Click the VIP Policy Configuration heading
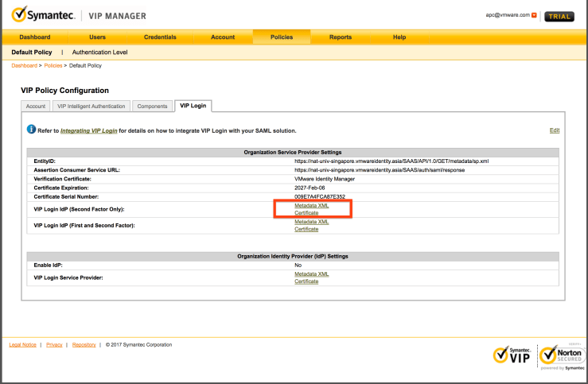588x384 pixels. 65,91
